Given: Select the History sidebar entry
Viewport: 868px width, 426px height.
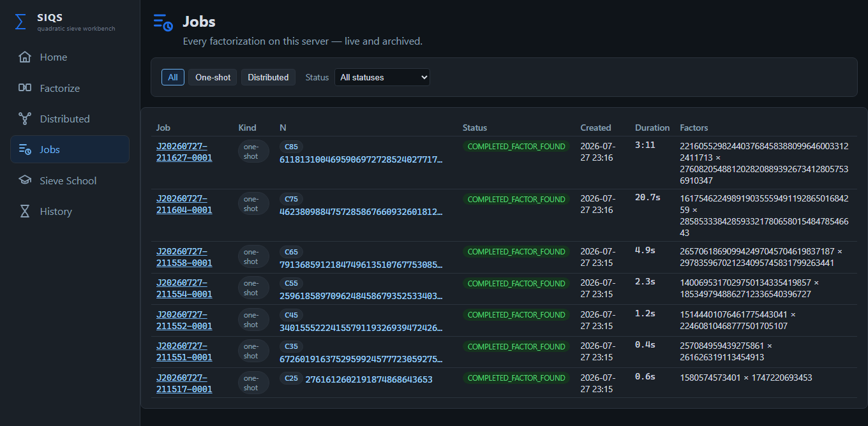Looking at the screenshot, I should [70, 211].
